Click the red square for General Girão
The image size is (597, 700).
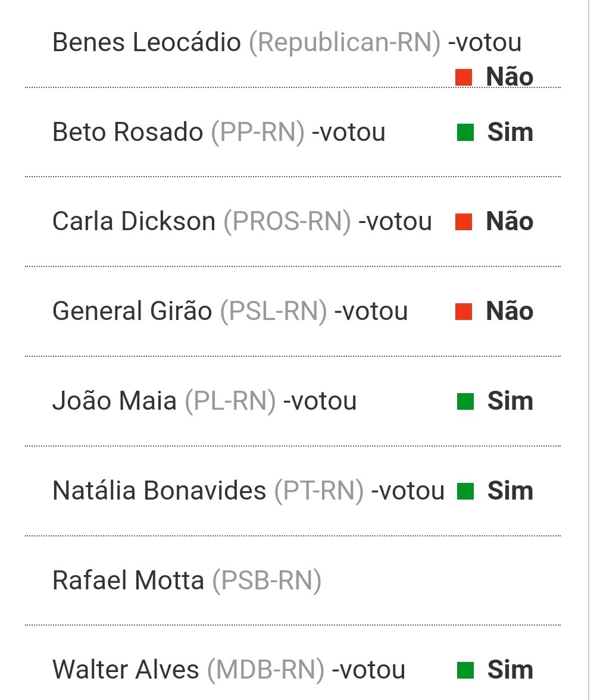[x=464, y=312]
